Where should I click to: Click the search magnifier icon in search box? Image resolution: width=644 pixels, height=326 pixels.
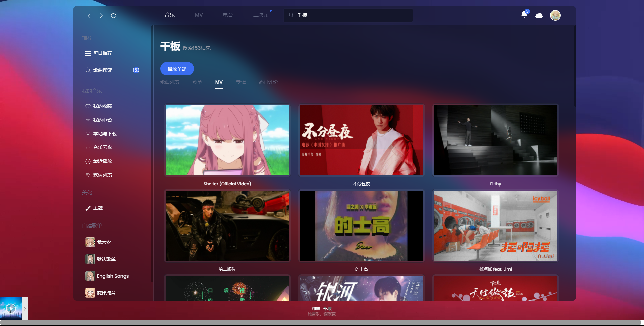tap(291, 15)
